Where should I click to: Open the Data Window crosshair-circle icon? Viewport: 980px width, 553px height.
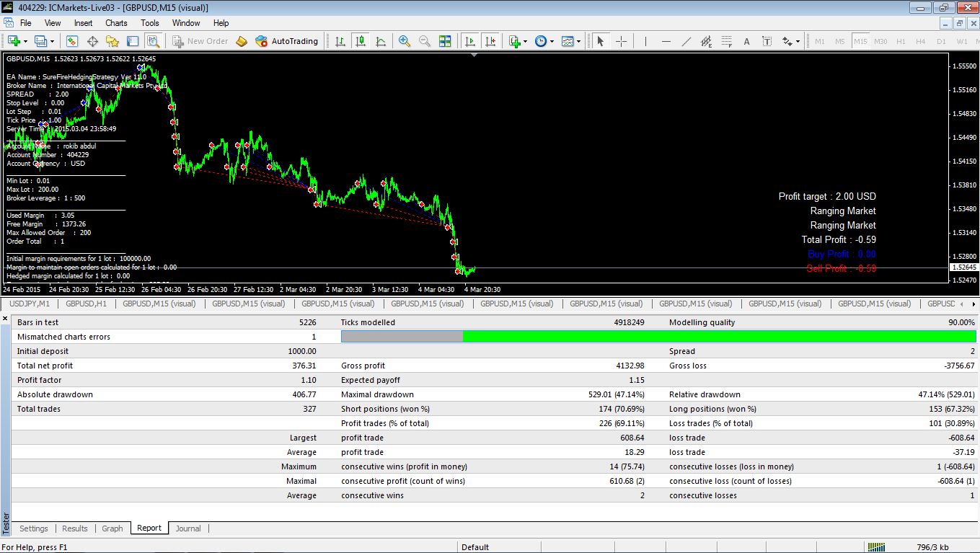(92, 41)
